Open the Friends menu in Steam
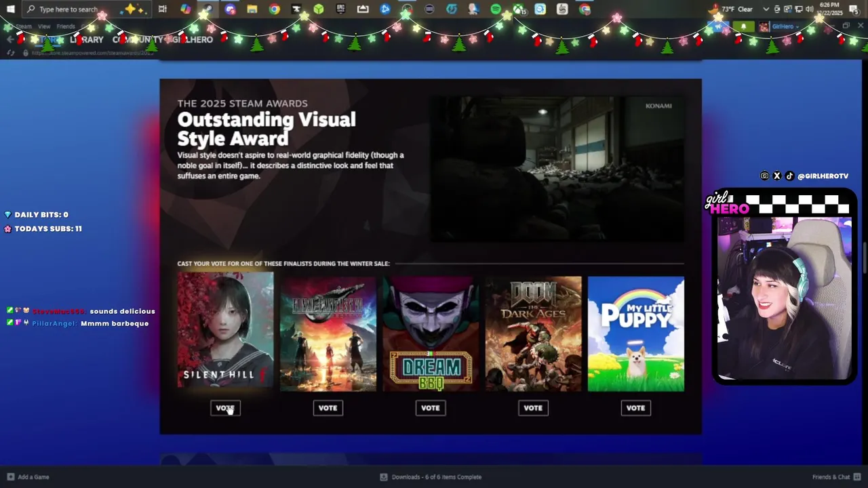The image size is (868, 488). 66,26
